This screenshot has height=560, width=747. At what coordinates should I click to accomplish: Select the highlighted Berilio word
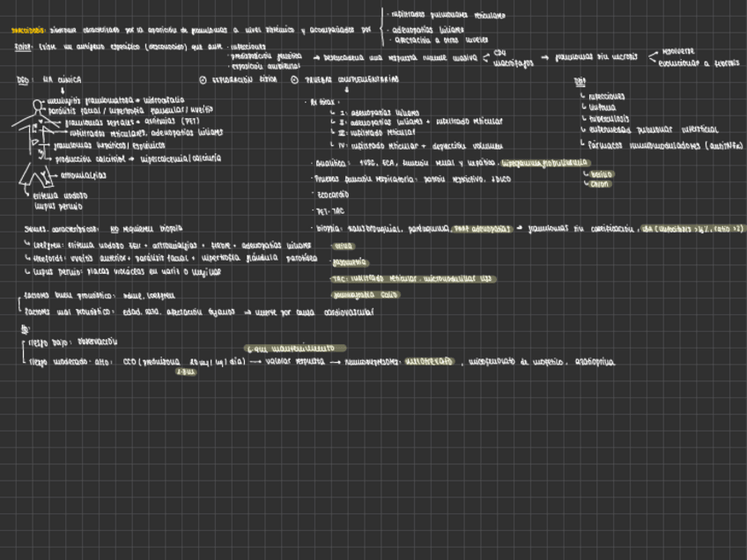pyautogui.click(x=601, y=174)
